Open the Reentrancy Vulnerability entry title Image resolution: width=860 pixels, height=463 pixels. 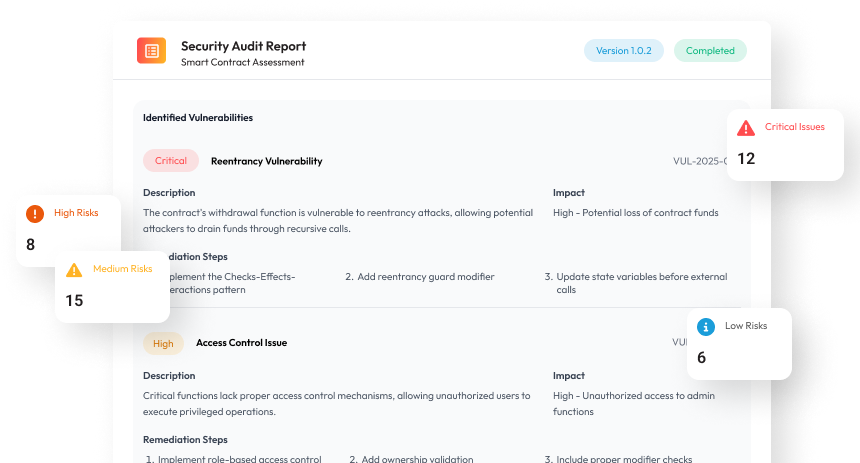267,161
